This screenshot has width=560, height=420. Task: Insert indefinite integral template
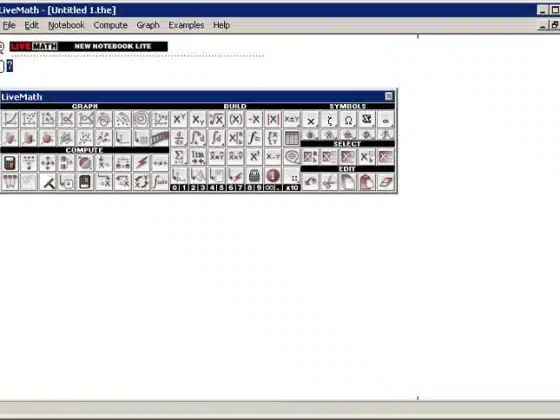tap(216, 138)
